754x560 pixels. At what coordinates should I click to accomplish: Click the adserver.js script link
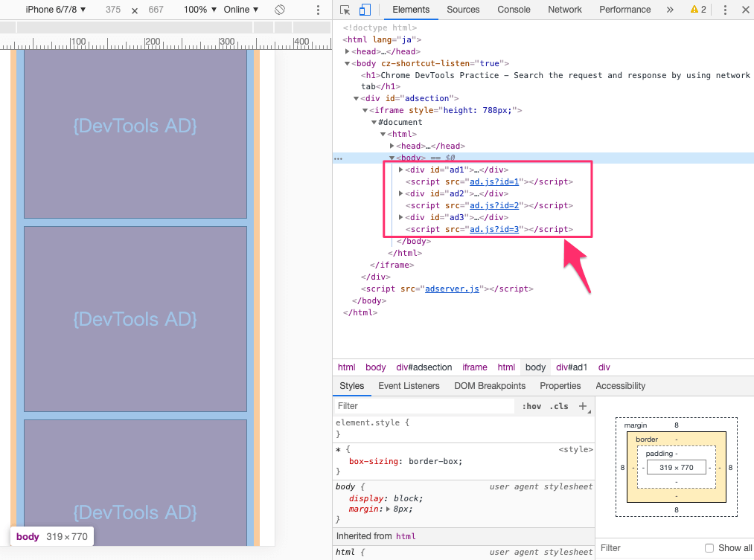coord(452,289)
